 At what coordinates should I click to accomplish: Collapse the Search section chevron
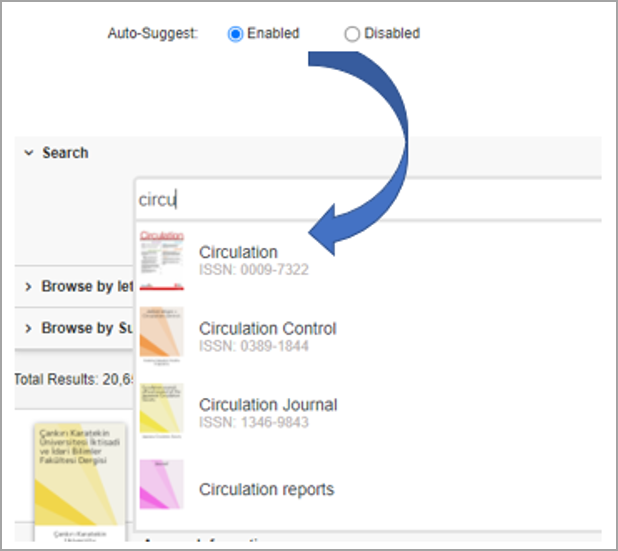tap(28, 153)
